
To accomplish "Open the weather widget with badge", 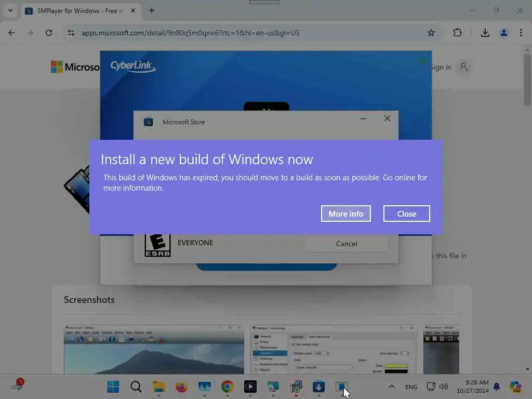I will (x=17, y=385).
